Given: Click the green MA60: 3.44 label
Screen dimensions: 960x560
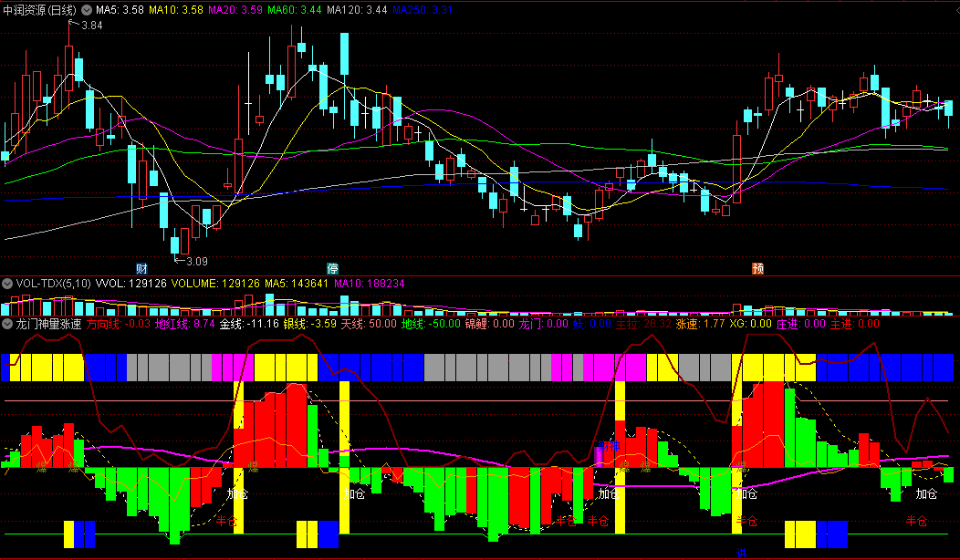Looking at the screenshot, I should 295,10.
